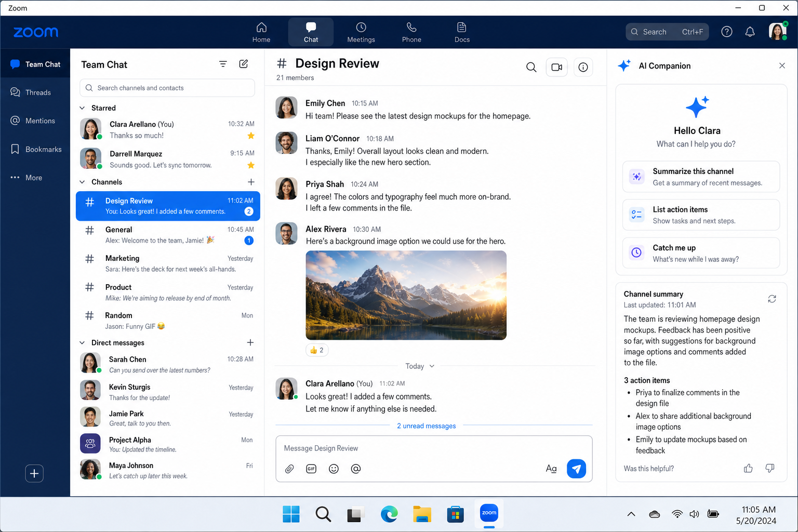The height and width of the screenshot is (532, 798).
Task: Click the Message Design Review input
Action: click(x=434, y=448)
